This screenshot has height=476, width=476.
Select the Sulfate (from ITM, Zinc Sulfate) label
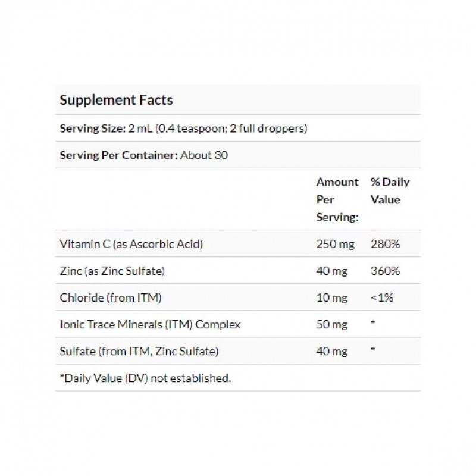point(139,352)
